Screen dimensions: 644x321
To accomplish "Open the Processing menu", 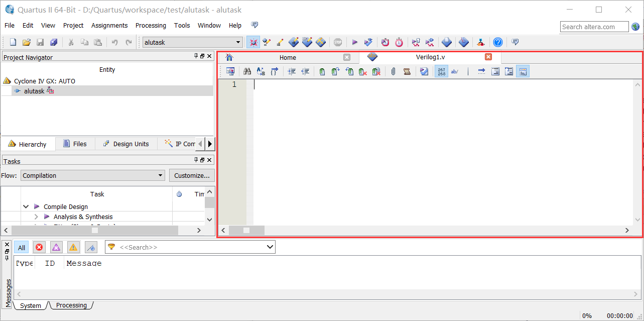I will pos(151,25).
